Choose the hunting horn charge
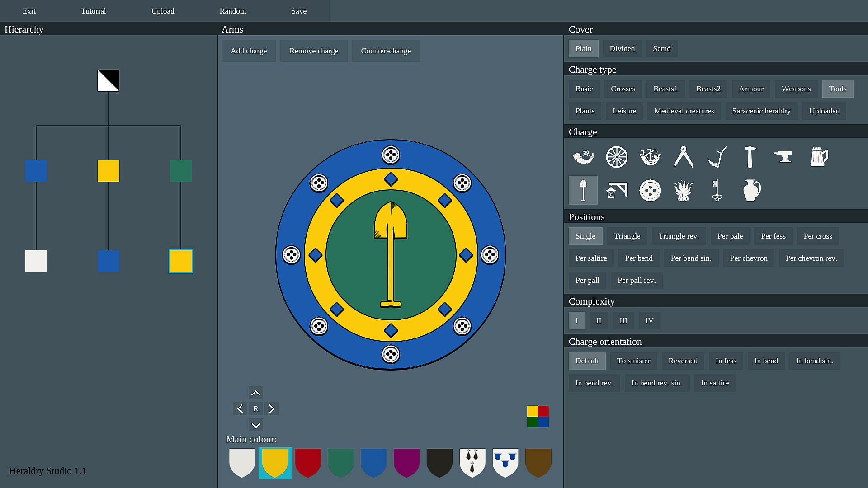Screen dimensions: 868x488 (583, 157)
